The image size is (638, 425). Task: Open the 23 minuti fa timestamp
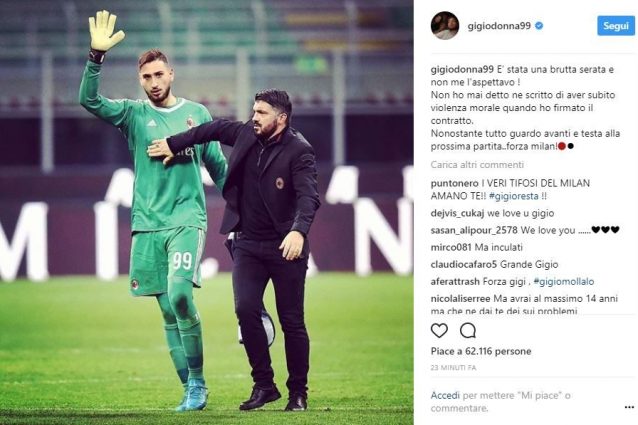click(453, 368)
